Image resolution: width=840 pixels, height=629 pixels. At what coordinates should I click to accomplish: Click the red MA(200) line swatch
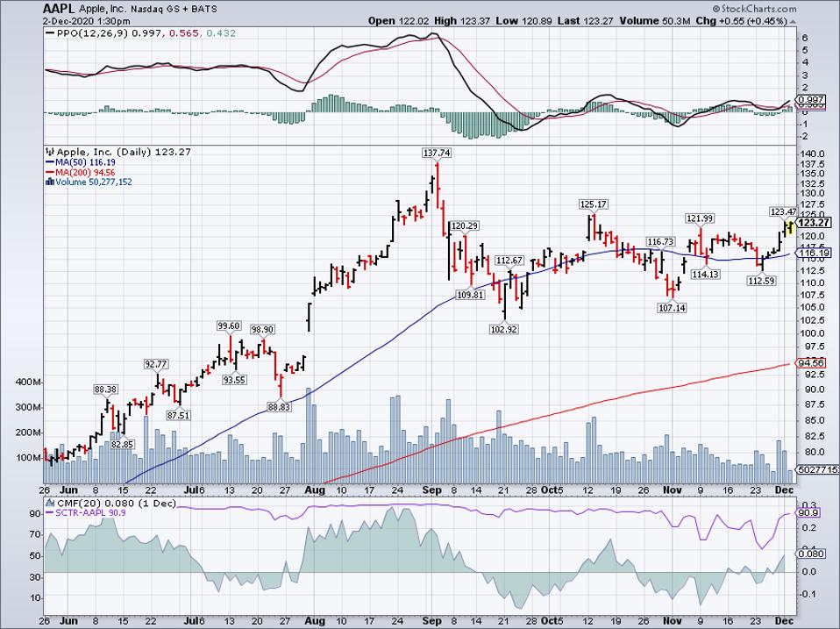point(50,172)
